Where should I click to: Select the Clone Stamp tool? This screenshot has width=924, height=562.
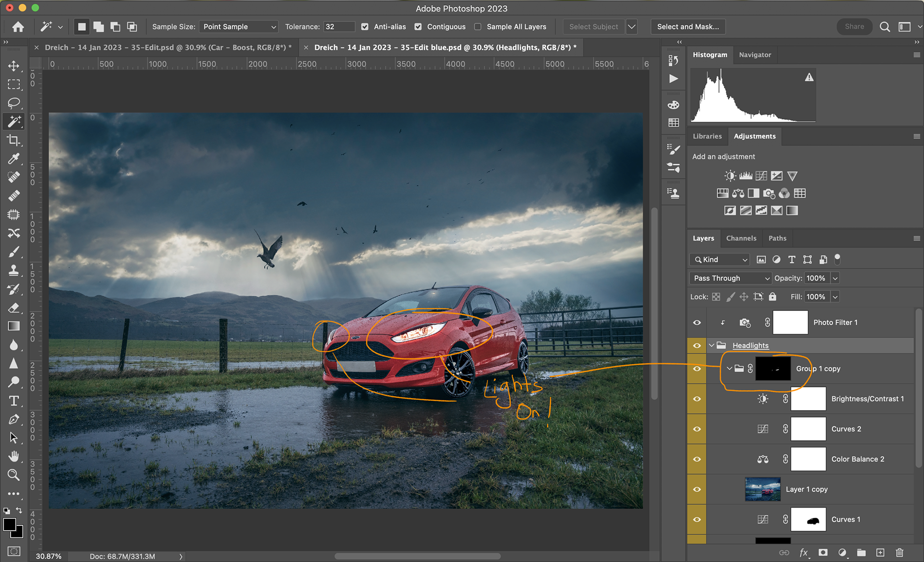click(14, 270)
